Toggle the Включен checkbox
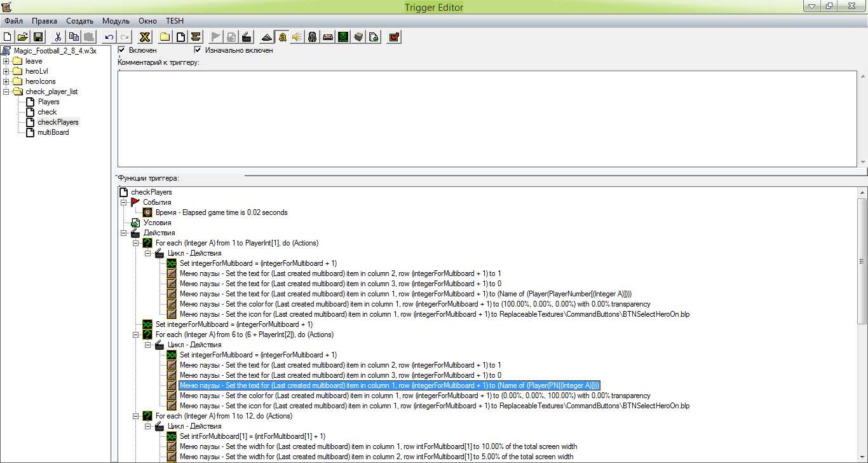The image size is (868, 463). tap(121, 50)
